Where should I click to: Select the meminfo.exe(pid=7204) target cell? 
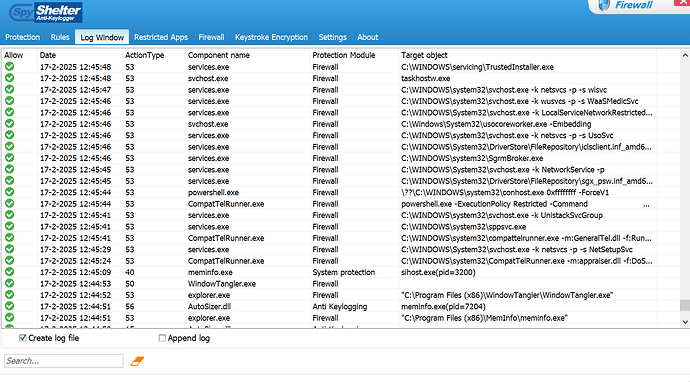coord(444,307)
